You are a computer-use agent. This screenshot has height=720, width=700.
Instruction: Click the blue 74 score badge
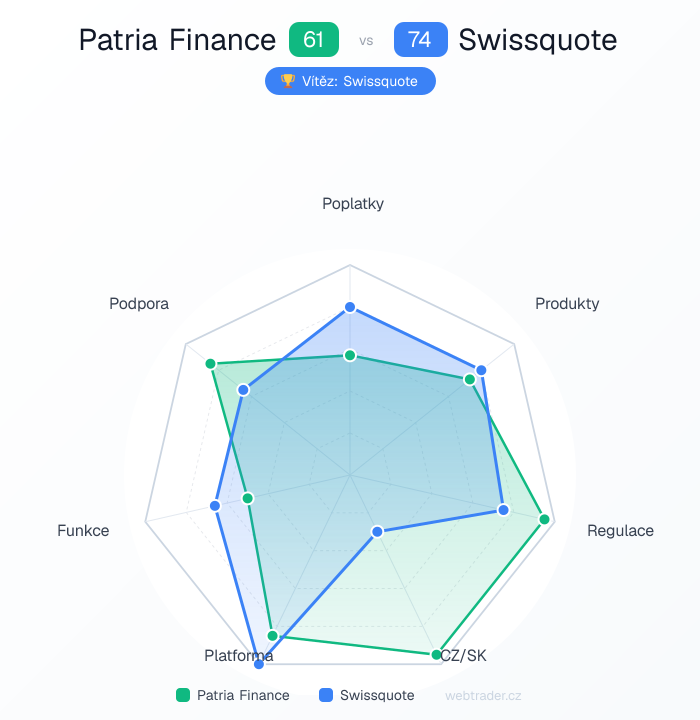click(420, 40)
